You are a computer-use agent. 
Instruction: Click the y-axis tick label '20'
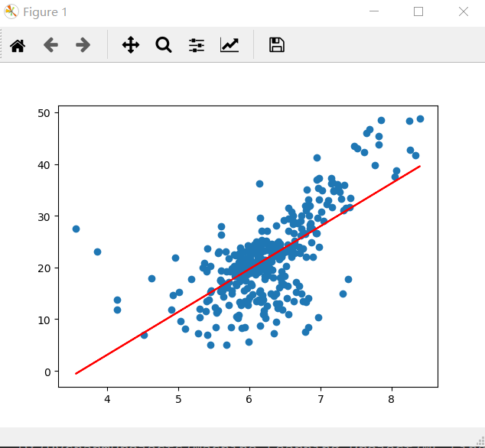click(x=44, y=268)
